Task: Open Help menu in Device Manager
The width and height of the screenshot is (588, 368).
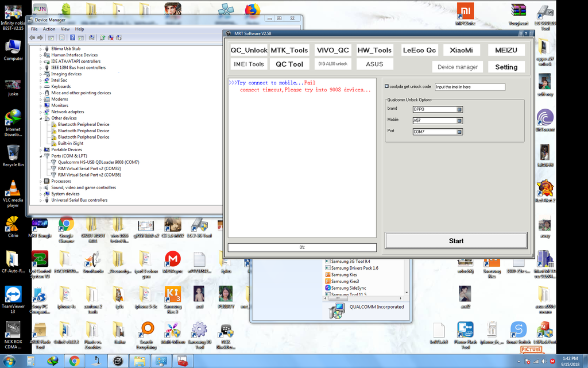Action: (x=79, y=29)
